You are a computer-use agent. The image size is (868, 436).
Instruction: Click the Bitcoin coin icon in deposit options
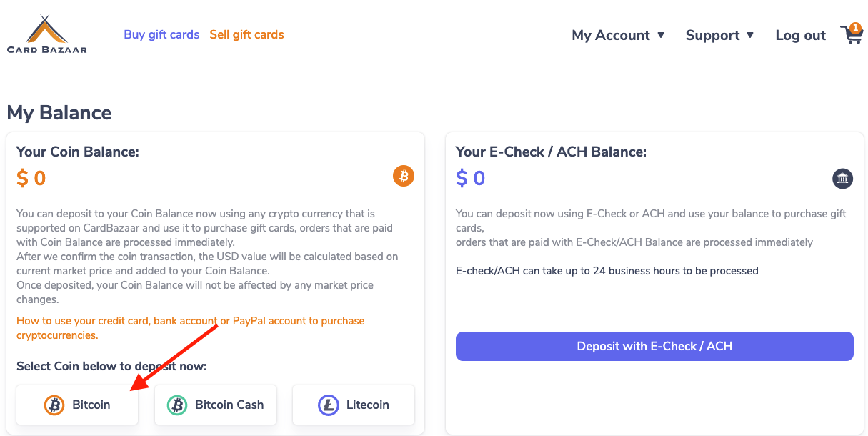coord(54,405)
